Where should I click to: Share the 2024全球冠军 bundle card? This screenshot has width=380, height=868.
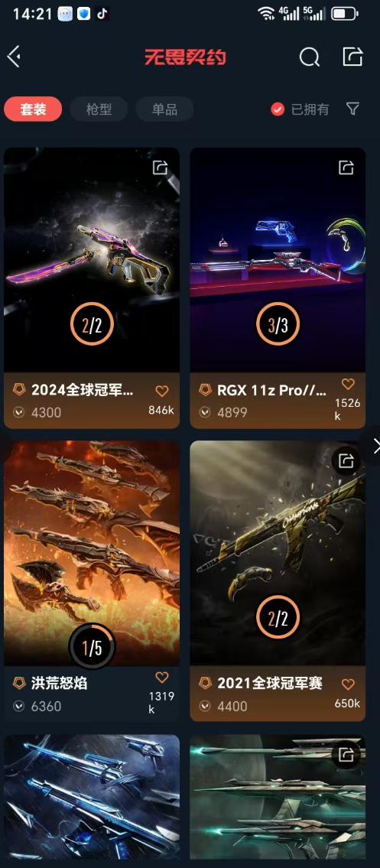(x=161, y=167)
